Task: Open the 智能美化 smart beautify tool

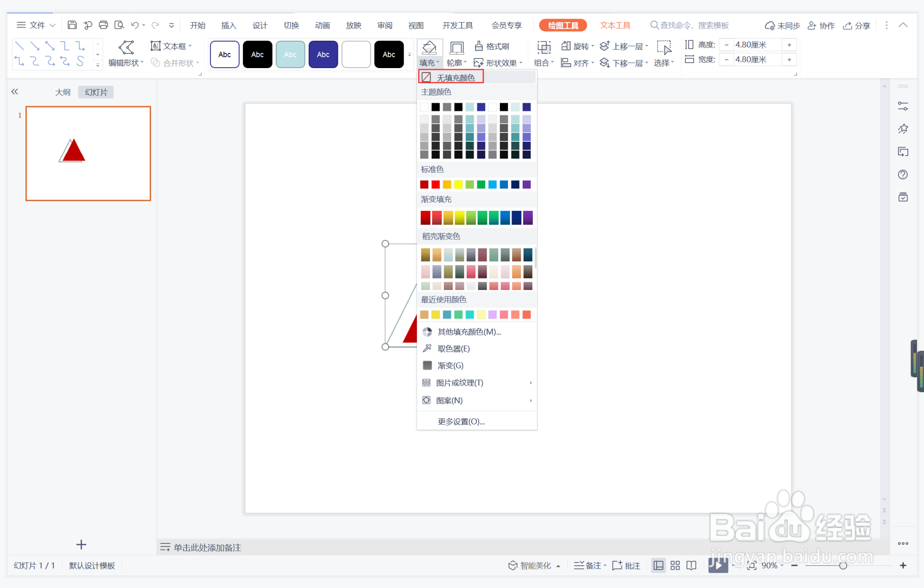Action: tap(530, 565)
